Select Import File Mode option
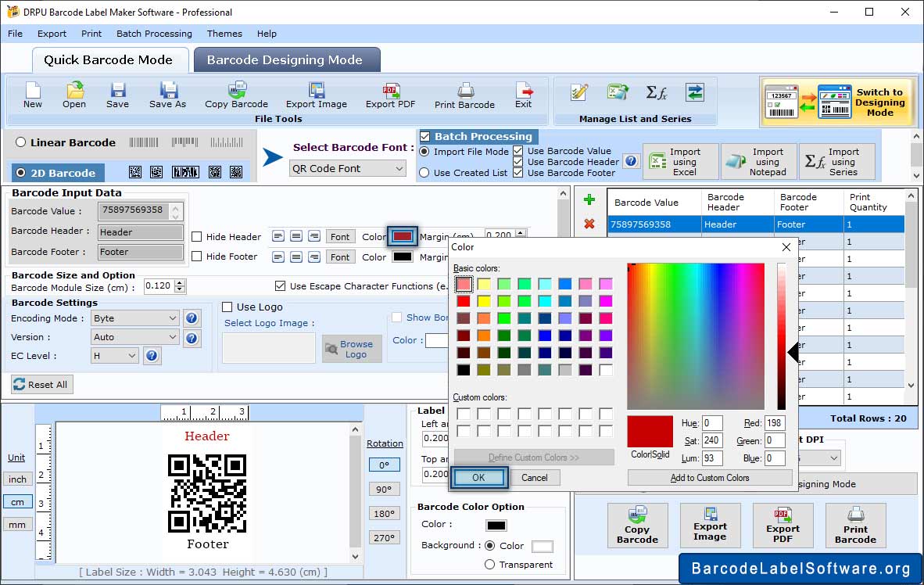 pos(424,152)
